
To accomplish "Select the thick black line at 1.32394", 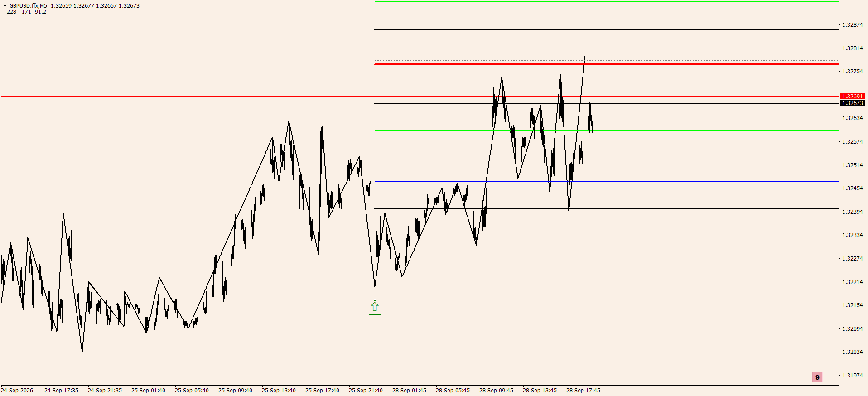I will coord(607,208).
